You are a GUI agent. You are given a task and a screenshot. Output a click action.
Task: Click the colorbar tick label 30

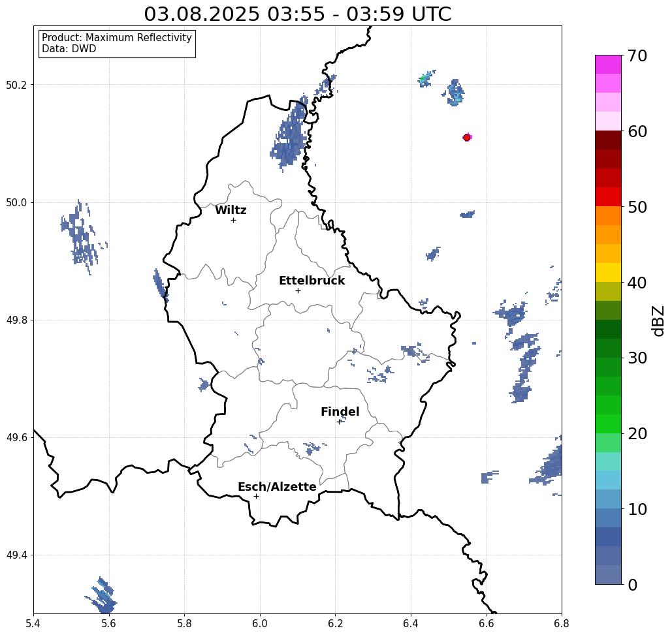coord(637,358)
